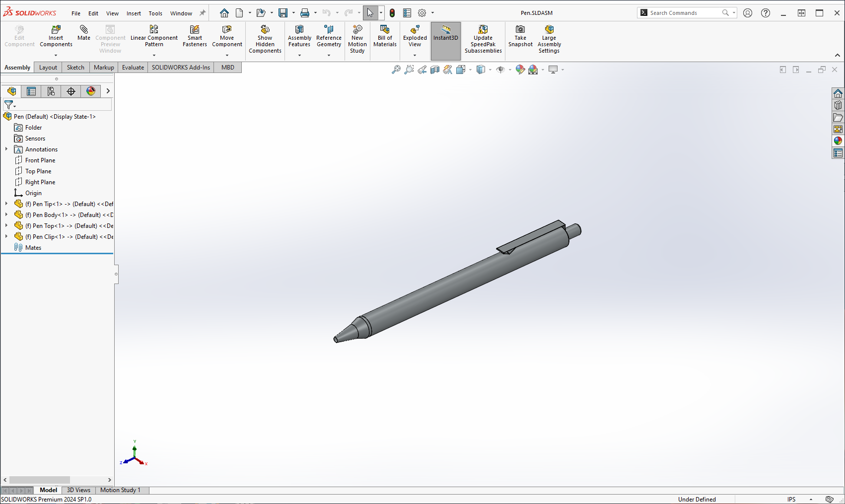Click the Home icon in the title toolbar
The width and height of the screenshot is (845, 504).
coord(224,13)
